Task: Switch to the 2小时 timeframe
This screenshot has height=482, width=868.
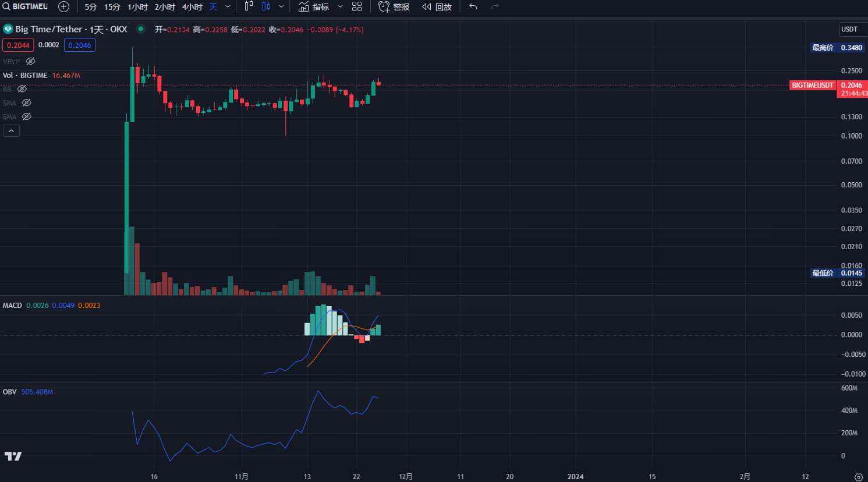Action: pyautogui.click(x=165, y=7)
